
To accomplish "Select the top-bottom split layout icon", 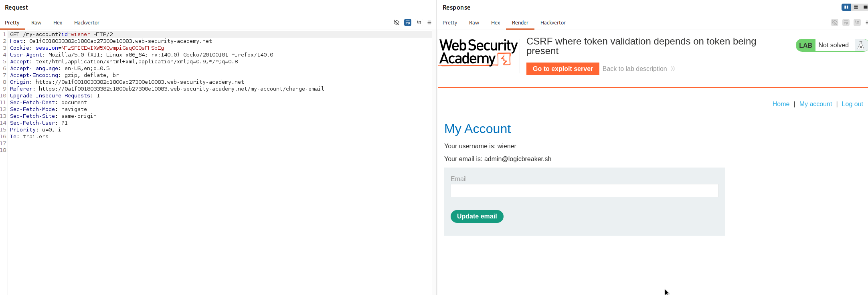I will (x=856, y=7).
